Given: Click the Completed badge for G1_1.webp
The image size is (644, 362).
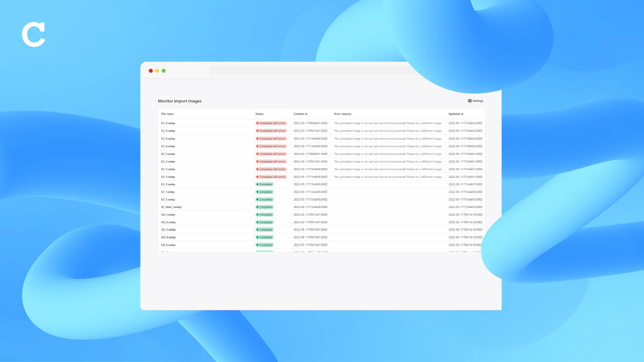Looking at the screenshot, I should click(x=265, y=192).
